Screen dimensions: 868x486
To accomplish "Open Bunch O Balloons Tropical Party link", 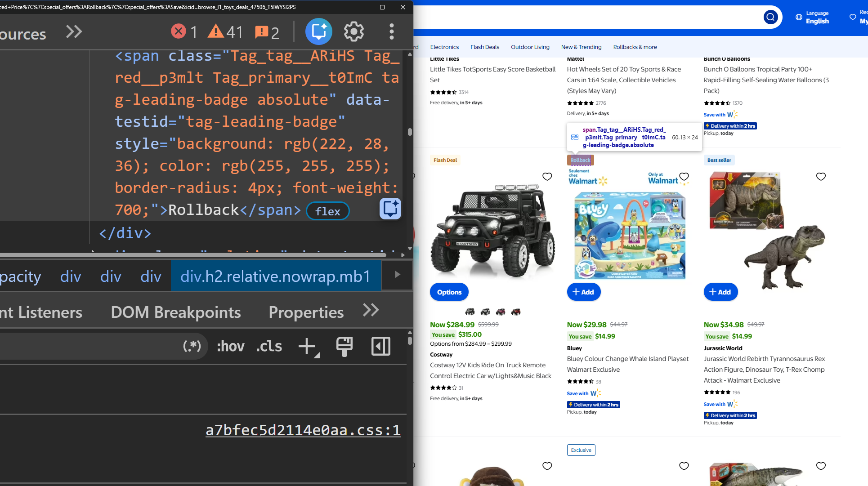I will pyautogui.click(x=766, y=80).
